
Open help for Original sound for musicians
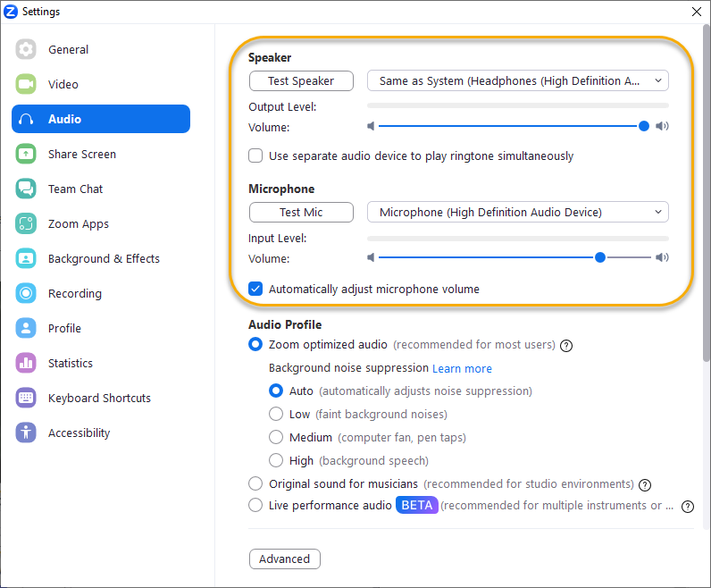[x=645, y=485]
